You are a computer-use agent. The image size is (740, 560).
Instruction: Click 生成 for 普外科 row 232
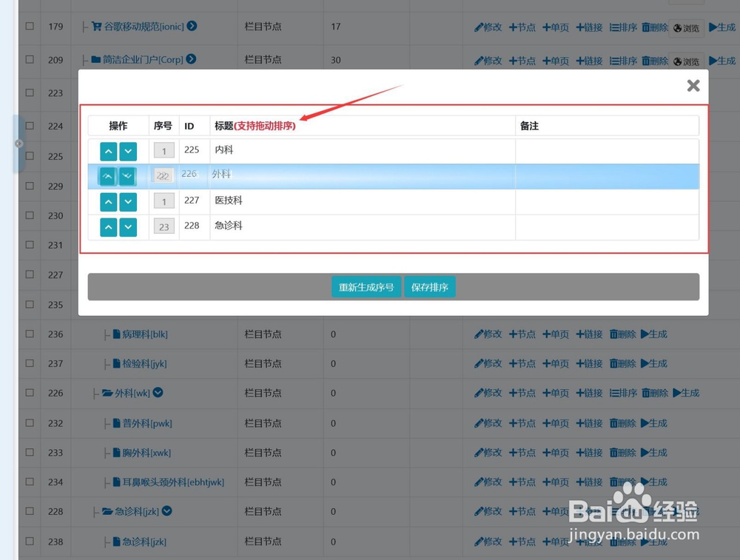click(653, 423)
